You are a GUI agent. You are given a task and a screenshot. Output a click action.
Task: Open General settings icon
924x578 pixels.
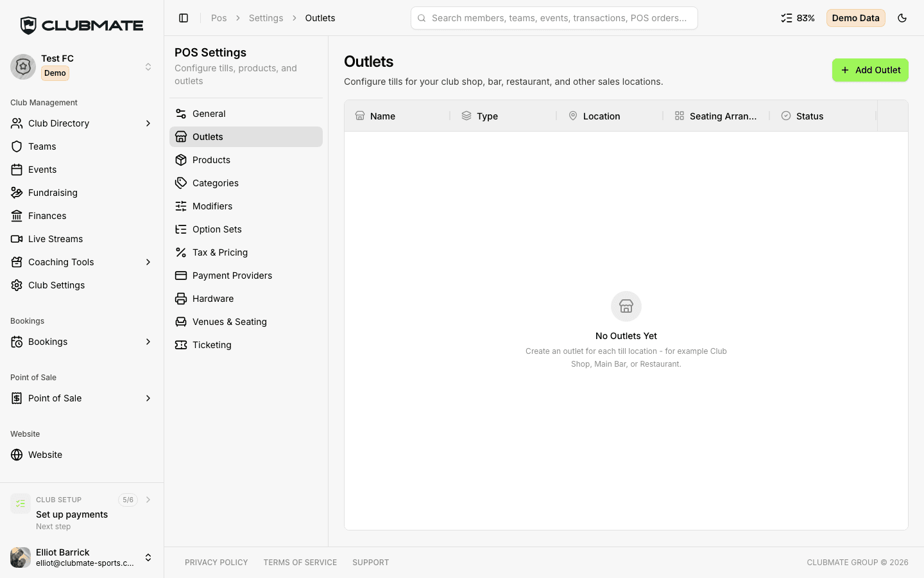coord(181,114)
